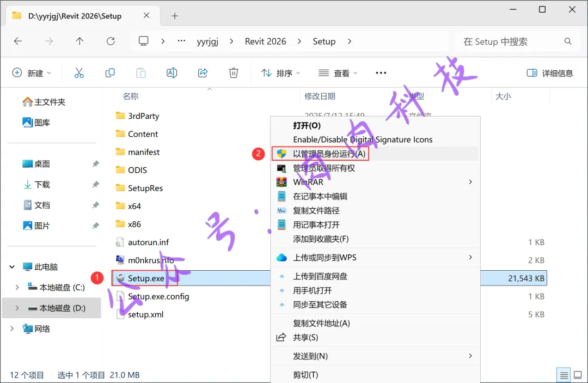588x383 pixels.
Task: Click the WinRAR books icon in context menu
Action: [281, 182]
